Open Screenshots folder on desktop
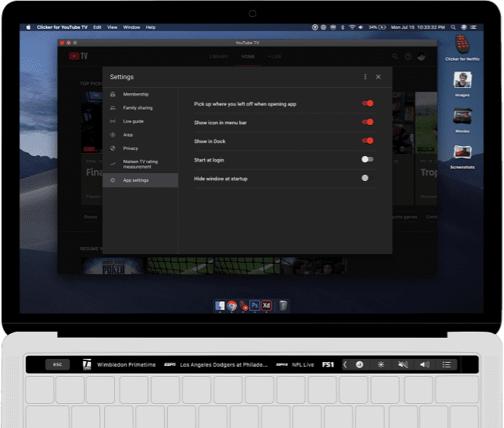Image resolution: width=504 pixels, height=428 pixels. (462, 156)
